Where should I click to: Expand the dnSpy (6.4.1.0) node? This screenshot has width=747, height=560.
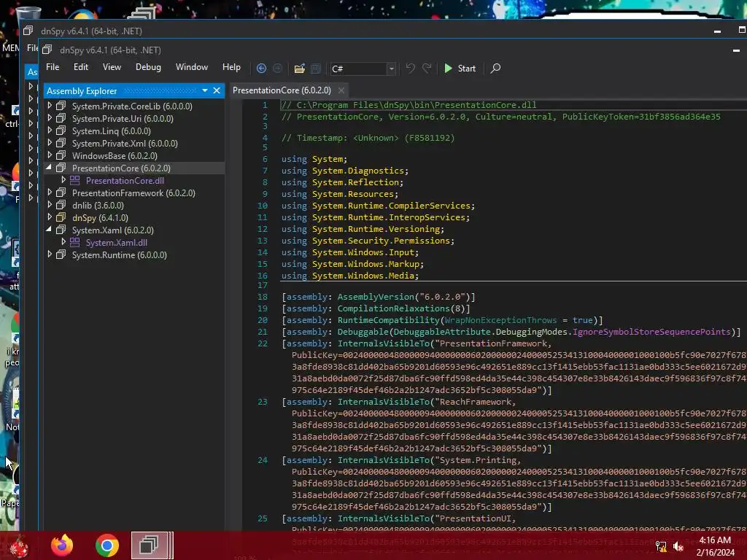tap(50, 217)
